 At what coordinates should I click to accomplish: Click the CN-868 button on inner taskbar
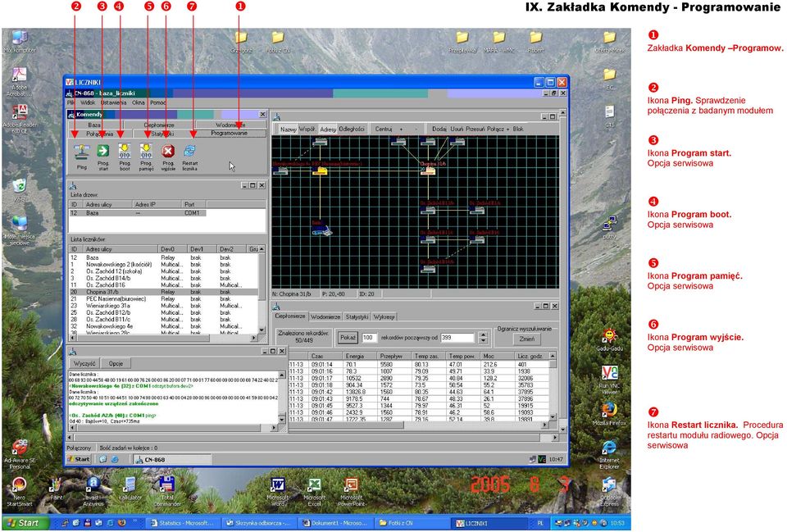(x=172, y=460)
